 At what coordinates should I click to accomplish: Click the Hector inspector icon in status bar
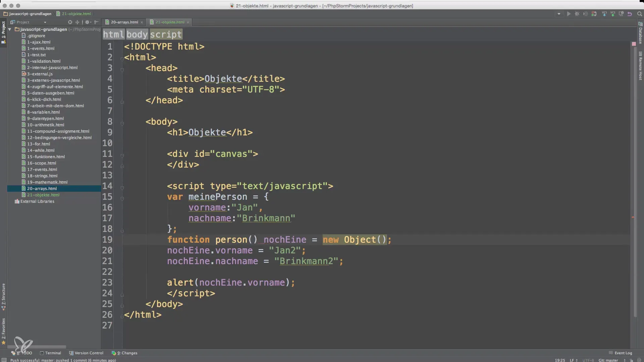coord(639,360)
